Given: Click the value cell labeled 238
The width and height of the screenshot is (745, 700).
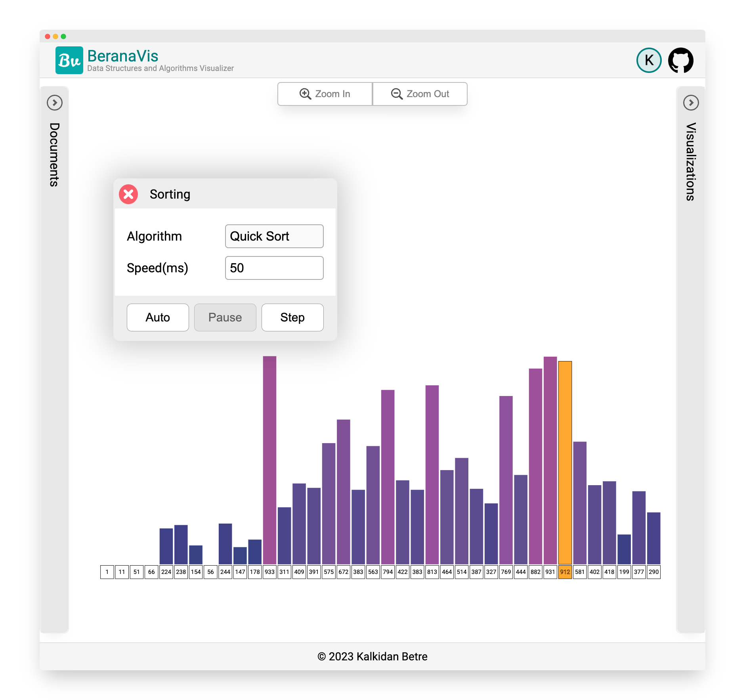Looking at the screenshot, I should pos(181,572).
